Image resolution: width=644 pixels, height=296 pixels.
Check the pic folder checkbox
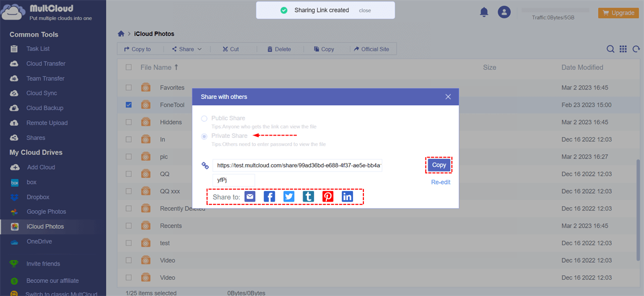tap(129, 157)
